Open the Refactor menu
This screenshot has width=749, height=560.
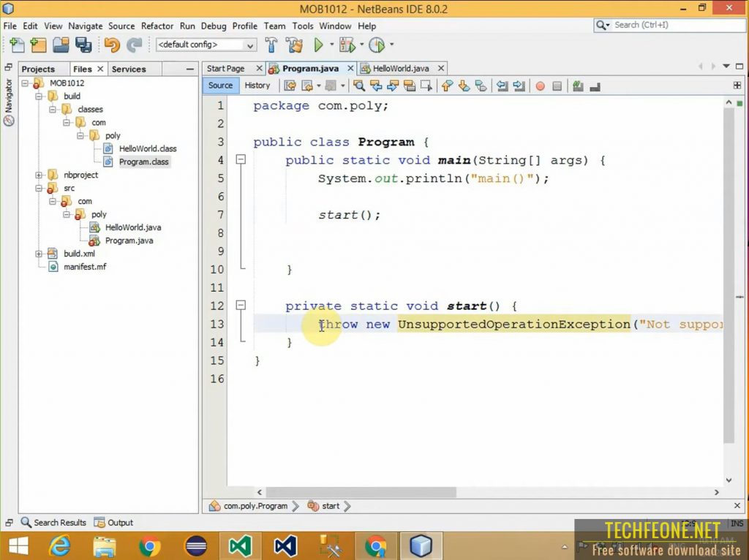pyautogui.click(x=157, y=26)
